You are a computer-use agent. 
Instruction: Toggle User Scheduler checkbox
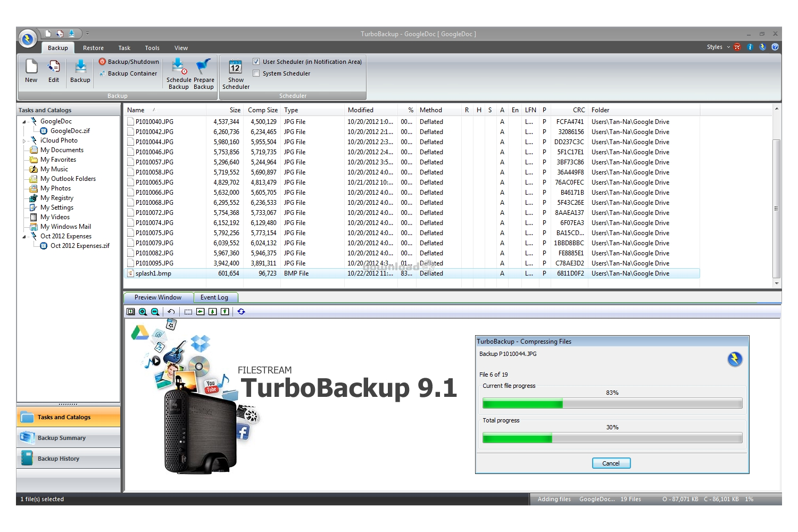[x=256, y=62]
